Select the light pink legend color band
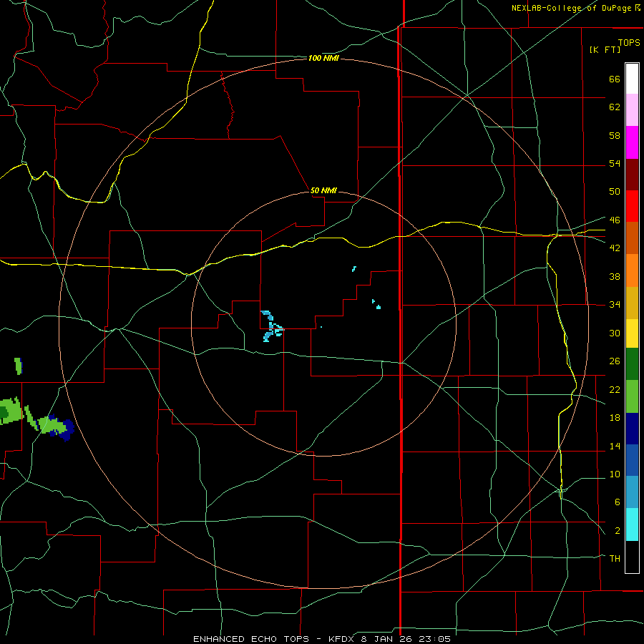This screenshot has height=644, width=644. (x=632, y=109)
